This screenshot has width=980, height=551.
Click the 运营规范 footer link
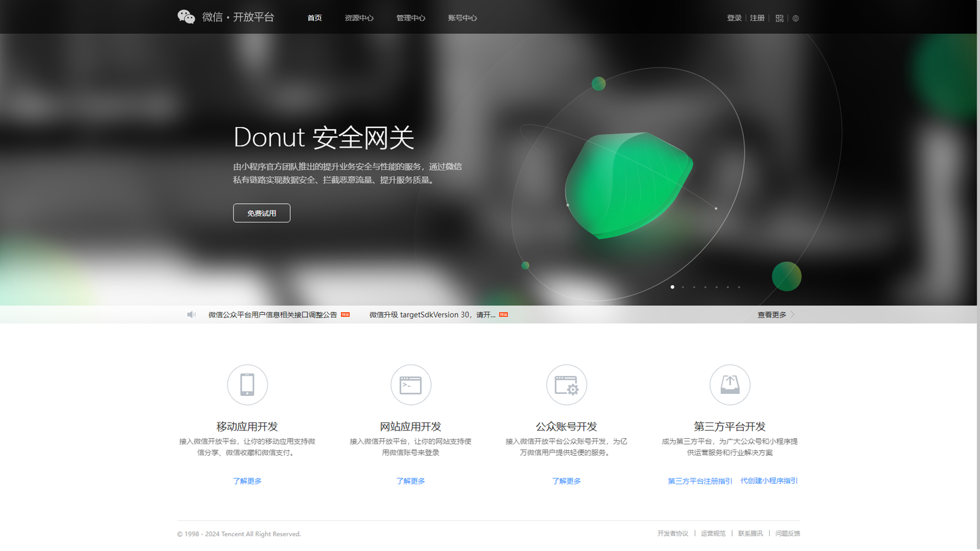[x=713, y=533]
